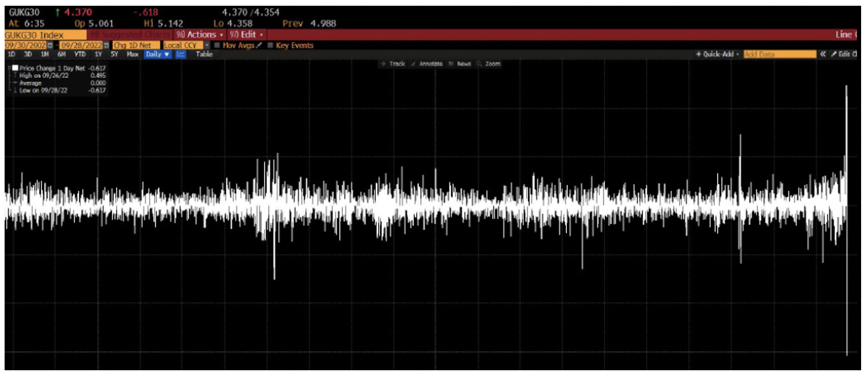868x376 pixels.
Task: Select the Annotate drawing tool
Action: pyautogui.click(x=427, y=64)
